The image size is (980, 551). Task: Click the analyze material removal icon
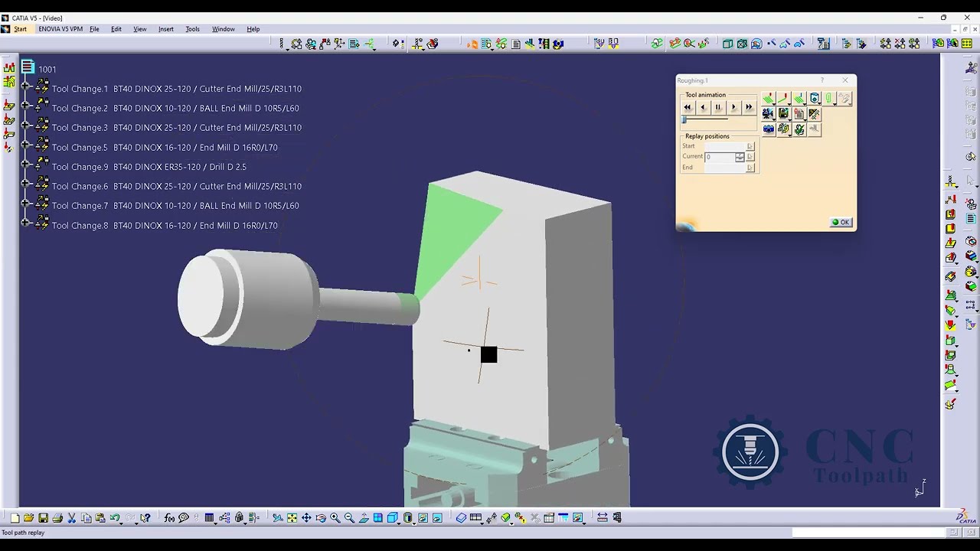click(815, 114)
